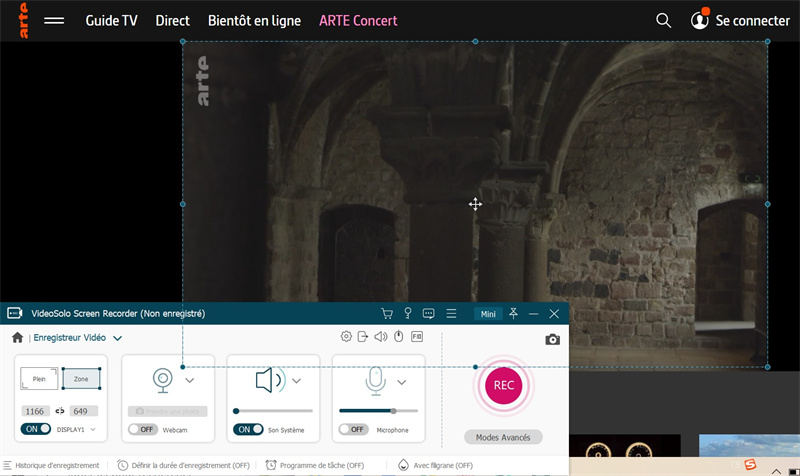Open ARTE Concert section
The height and width of the screenshot is (476, 800).
[x=358, y=20]
